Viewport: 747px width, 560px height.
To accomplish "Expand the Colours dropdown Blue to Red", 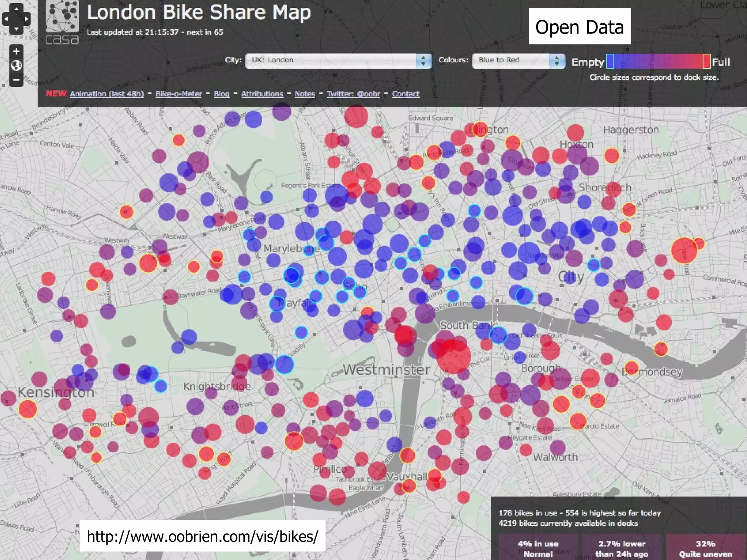I will click(512, 61).
